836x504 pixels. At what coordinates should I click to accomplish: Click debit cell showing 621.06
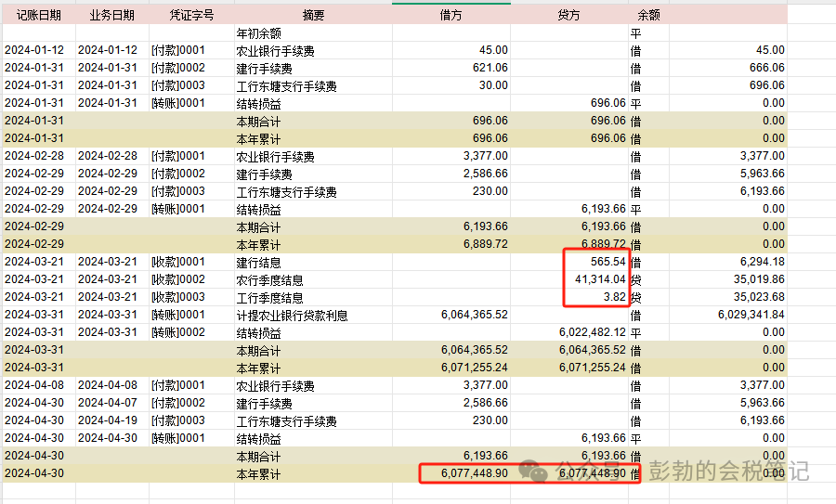[x=451, y=68]
